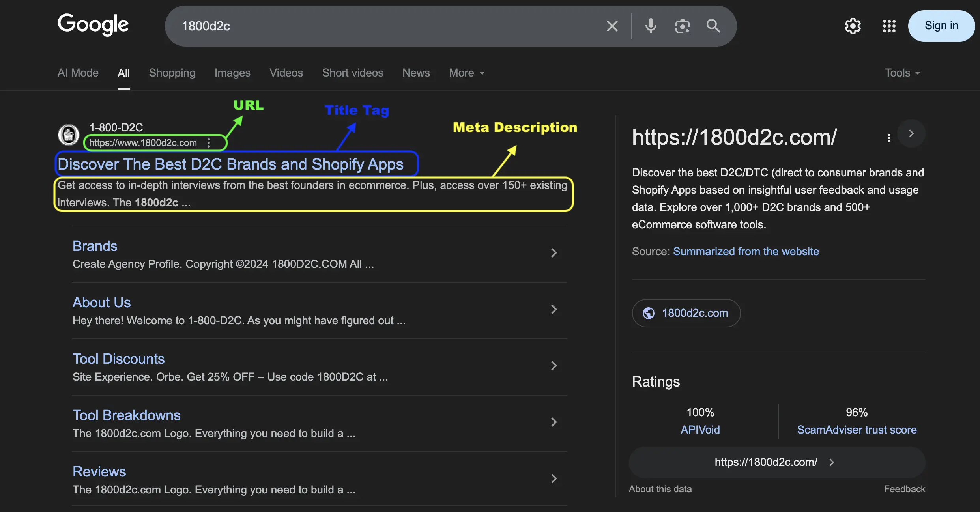This screenshot has height=512, width=980.
Task: Open the Discover The Best D2C Brands result
Action: 230,164
